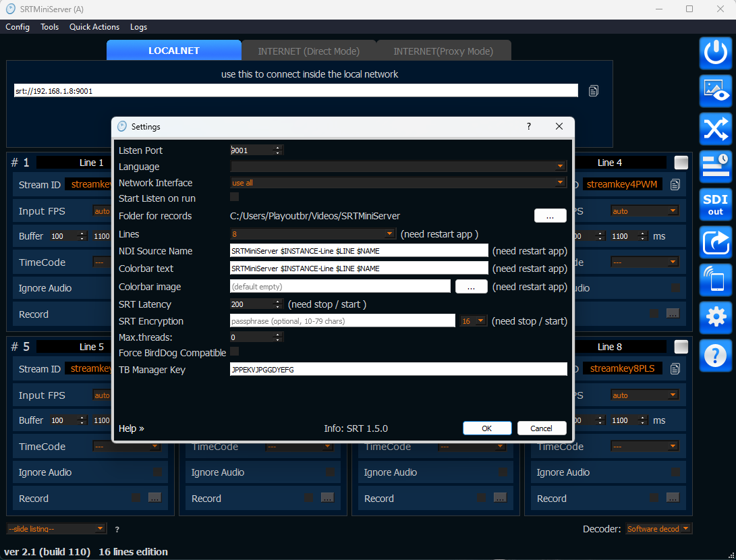Screen dimensions: 736x560
Task: Open the Quick Actions menu
Action: pos(94,27)
